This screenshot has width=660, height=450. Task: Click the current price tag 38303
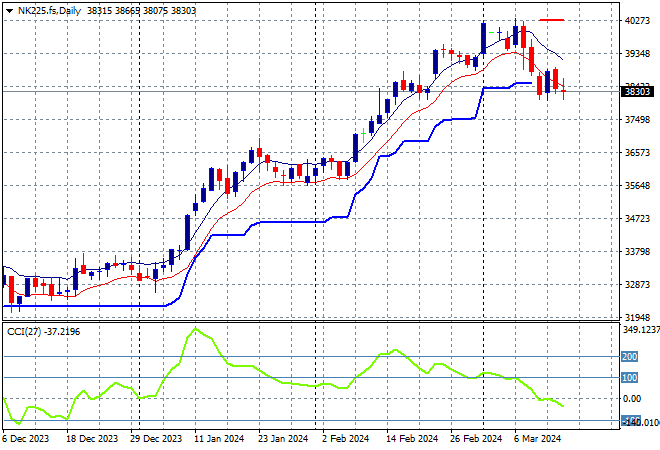point(637,91)
